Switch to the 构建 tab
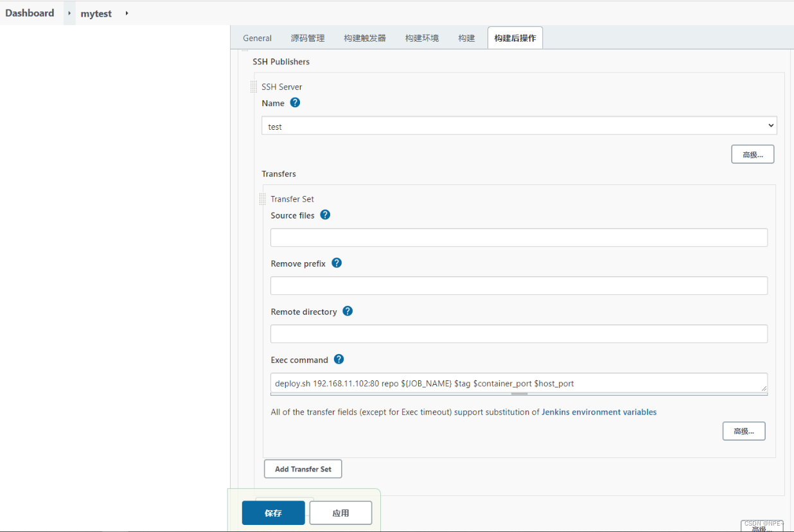This screenshot has height=532, width=794. 466,38
